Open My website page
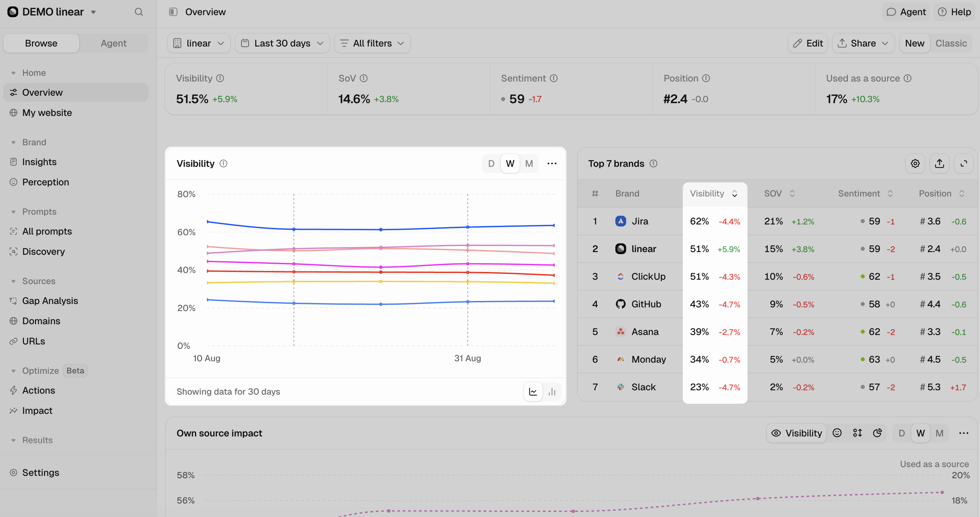 click(x=76, y=113)
